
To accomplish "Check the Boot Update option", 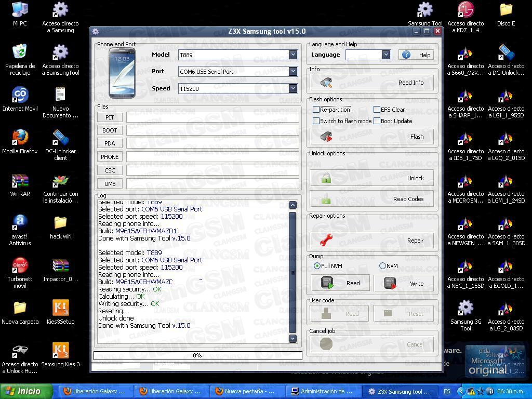I will (x=377, y=121).
